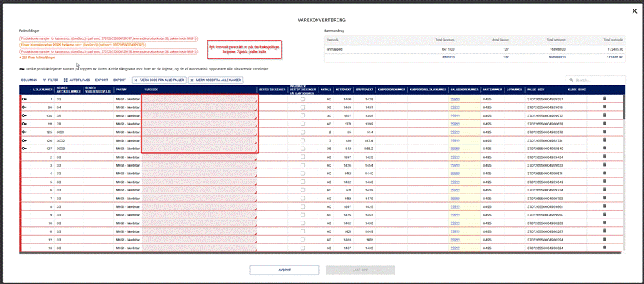The width and height of the screenshot is (644, 284).
Task: Click the key icon on line 126
Action: 25,140
